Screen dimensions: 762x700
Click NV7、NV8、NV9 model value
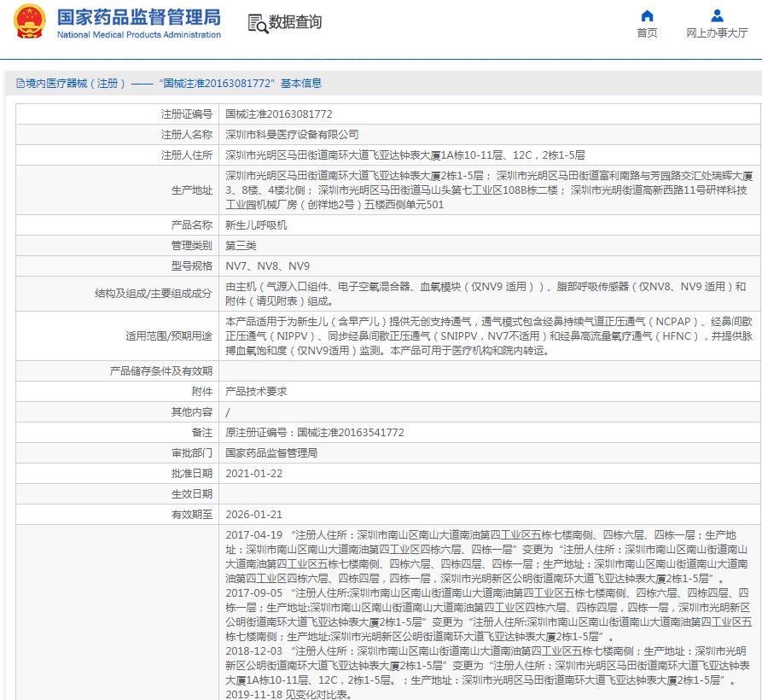tap(268, 265)
